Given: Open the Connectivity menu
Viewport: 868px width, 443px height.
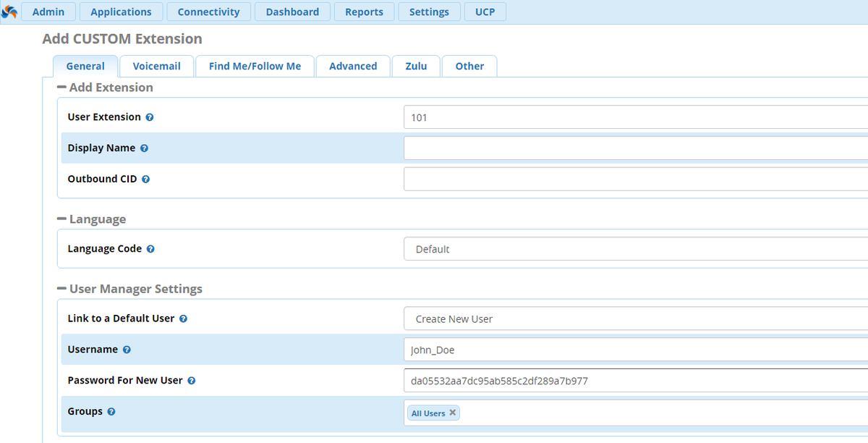Looking at the screenshot, I should pyautogui.click(x=208, y=12).
